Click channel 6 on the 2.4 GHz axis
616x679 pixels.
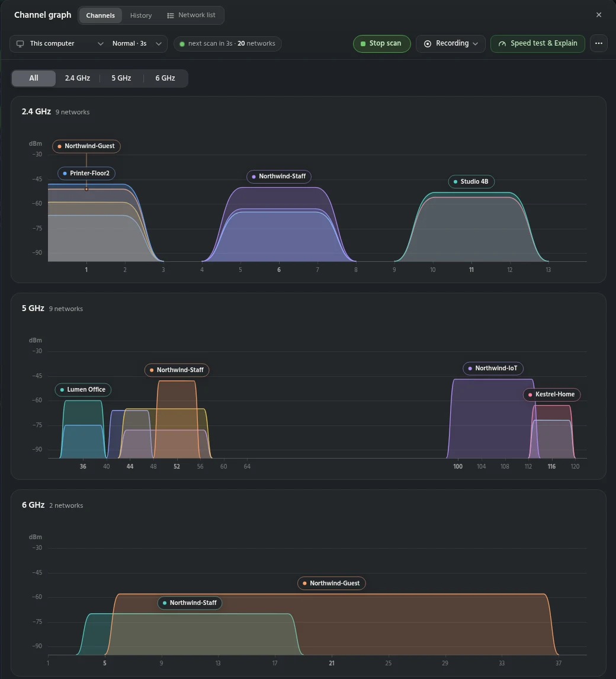click(x=279, y=270)
